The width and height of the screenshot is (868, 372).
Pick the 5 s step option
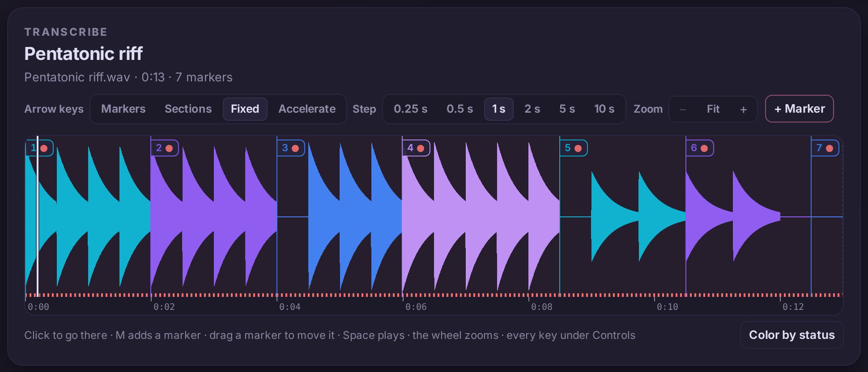coord(567,109)
